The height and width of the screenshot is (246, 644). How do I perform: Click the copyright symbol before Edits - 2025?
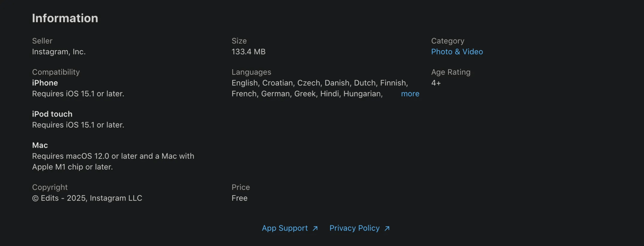coord(35,198)
